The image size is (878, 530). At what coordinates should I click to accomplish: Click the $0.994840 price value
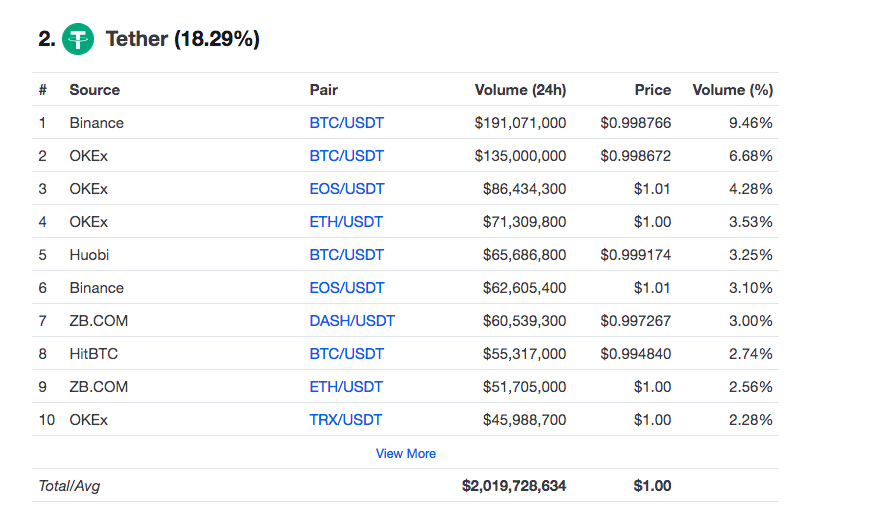636,354
